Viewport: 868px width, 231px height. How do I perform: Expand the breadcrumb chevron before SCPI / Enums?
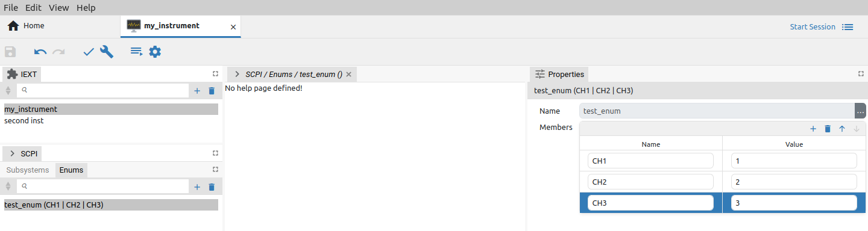pos(237,74)
